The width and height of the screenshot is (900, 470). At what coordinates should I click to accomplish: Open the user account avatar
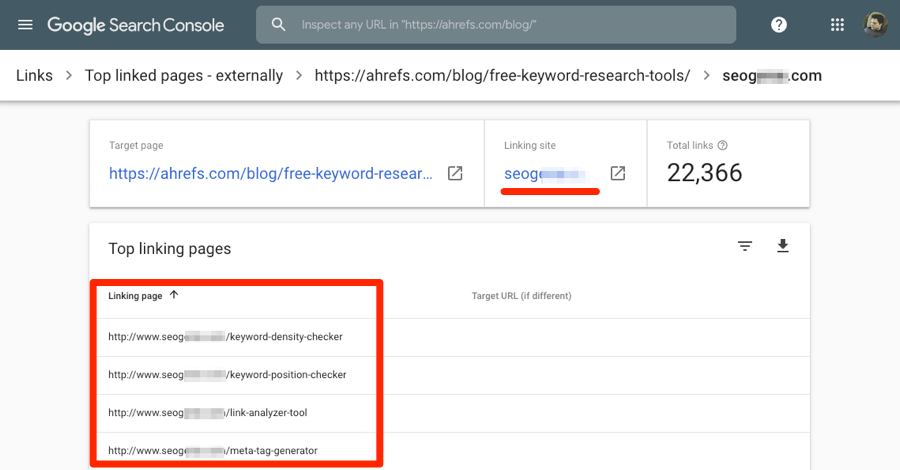click(x=875, y=25)
